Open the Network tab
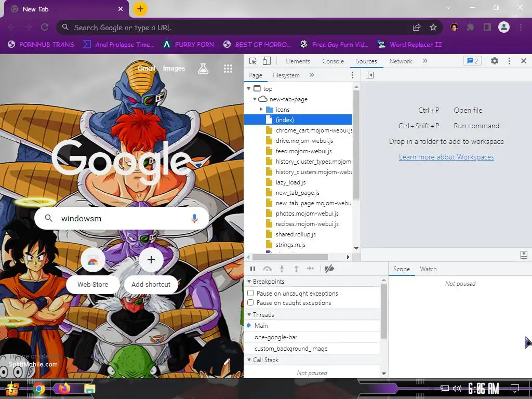The width and height of the screenshot is (532, 399). tap(401, 61)
